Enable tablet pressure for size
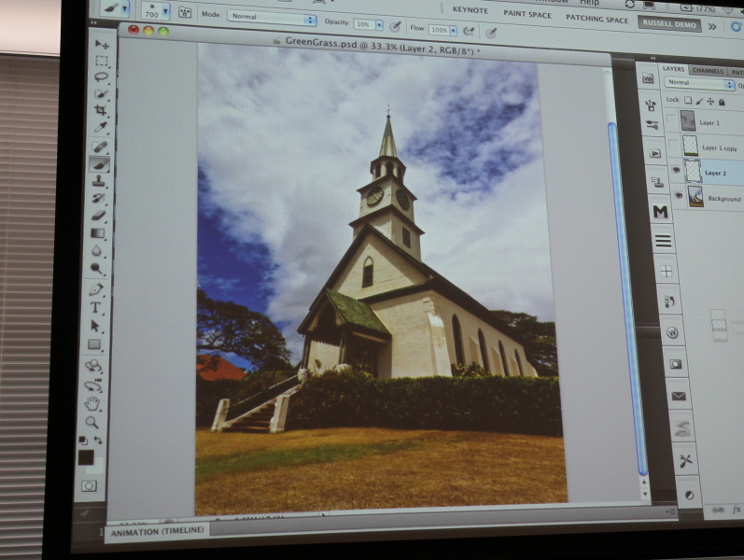744x560 pixels. (491, 33)
